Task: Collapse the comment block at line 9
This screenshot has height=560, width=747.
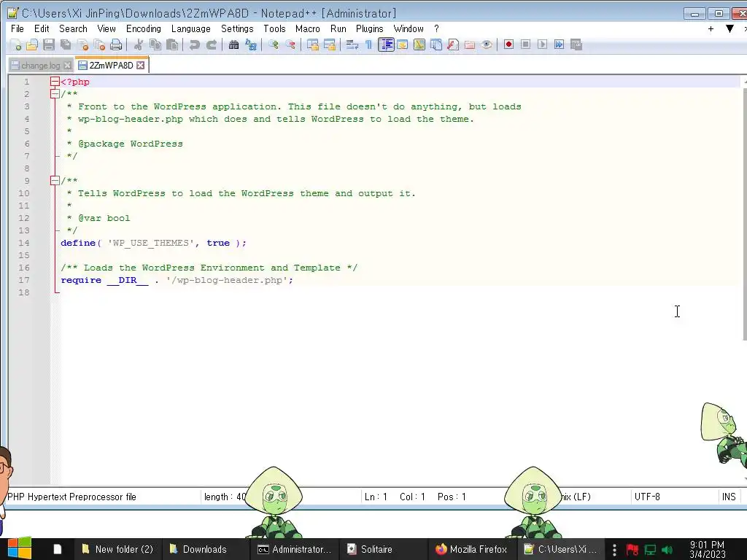Action: pos(55,181)
